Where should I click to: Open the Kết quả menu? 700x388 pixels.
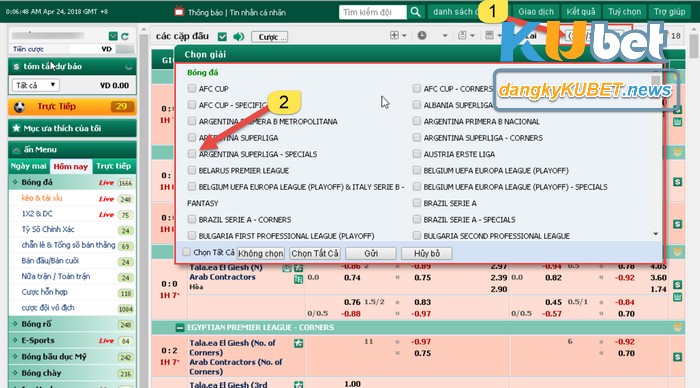click(x=581, y=12)
